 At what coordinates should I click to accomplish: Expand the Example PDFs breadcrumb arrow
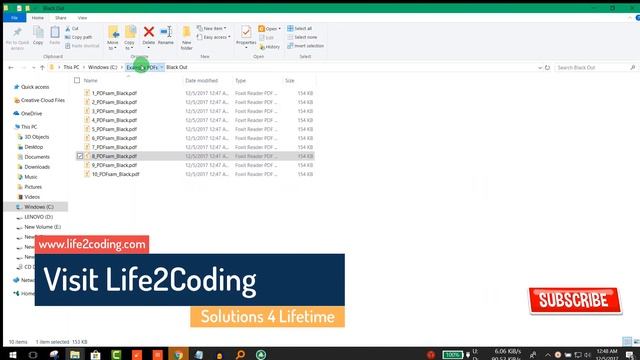pos(162,67)
